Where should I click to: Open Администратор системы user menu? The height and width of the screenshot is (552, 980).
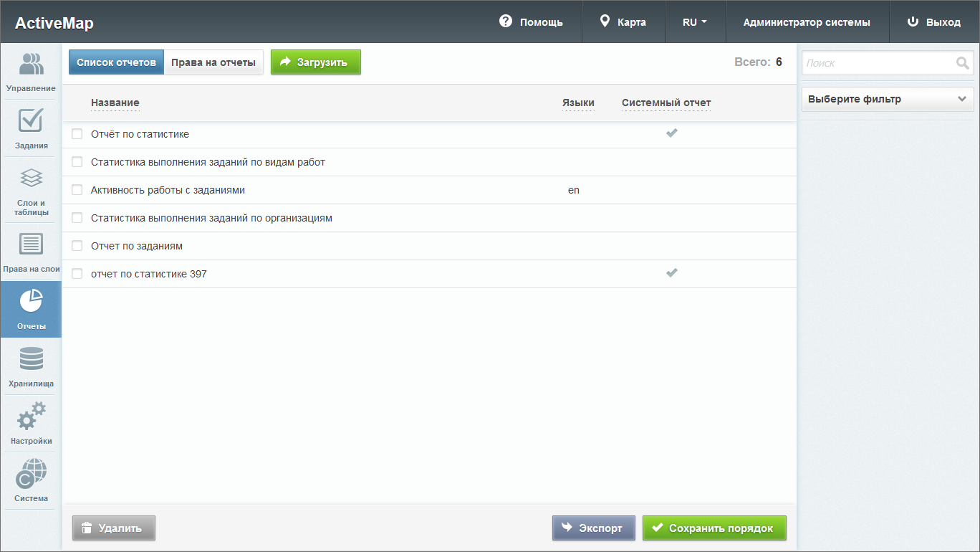click(807, 22)
